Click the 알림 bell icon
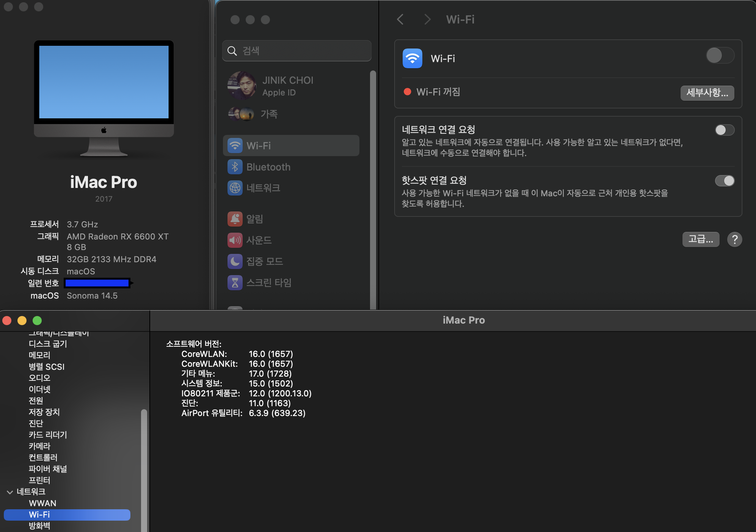Viewport: 756px width, 532px height. pyautogui.click(x=235, y=219)
